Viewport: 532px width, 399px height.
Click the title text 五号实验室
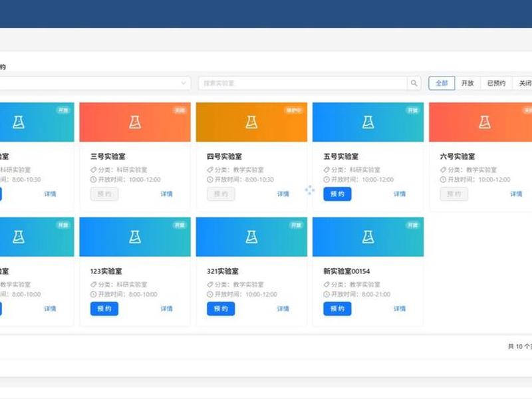coord(341,156)
